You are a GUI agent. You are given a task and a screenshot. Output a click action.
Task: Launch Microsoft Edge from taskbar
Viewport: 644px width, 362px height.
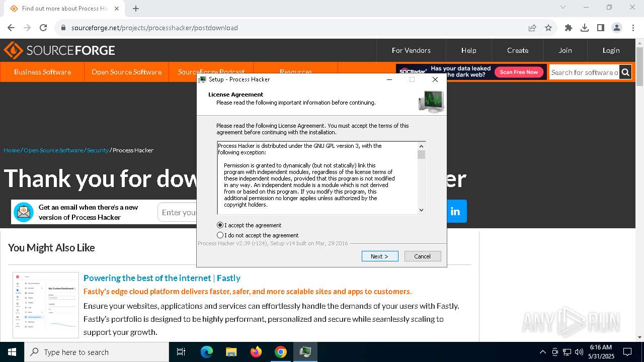207,352
